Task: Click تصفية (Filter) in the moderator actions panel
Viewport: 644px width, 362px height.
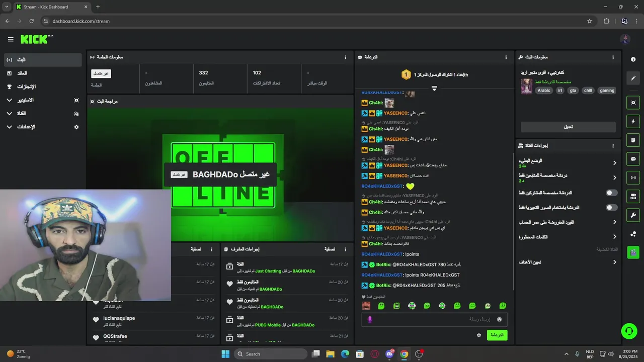Action: 330,249
